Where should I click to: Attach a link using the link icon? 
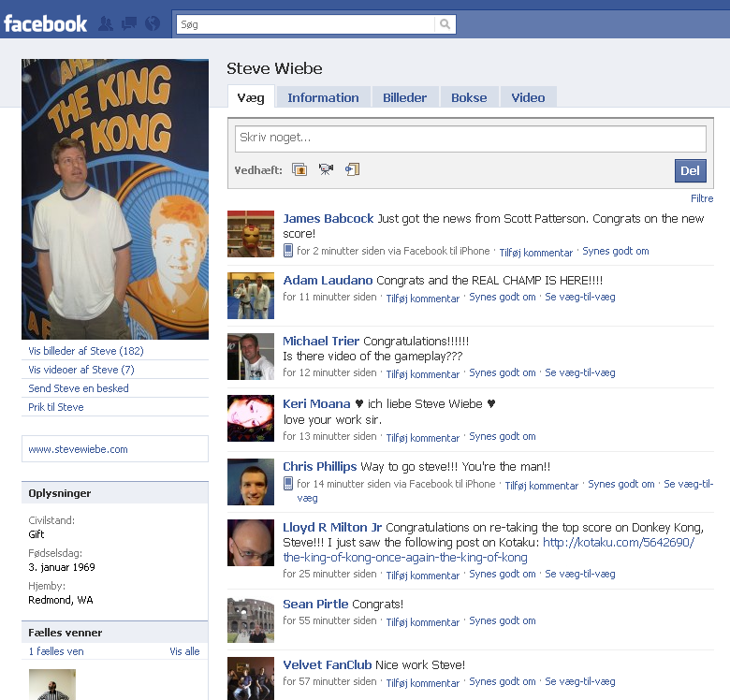pos(353,169)
